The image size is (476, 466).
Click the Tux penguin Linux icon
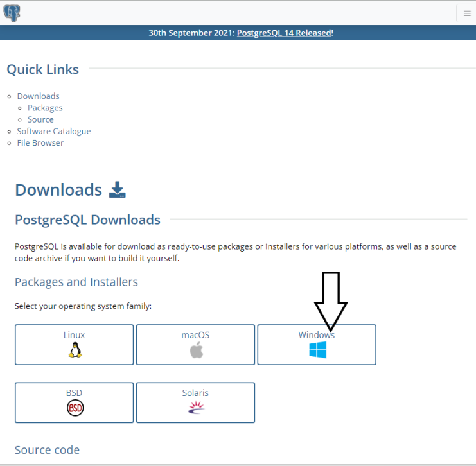coord(75,350)
